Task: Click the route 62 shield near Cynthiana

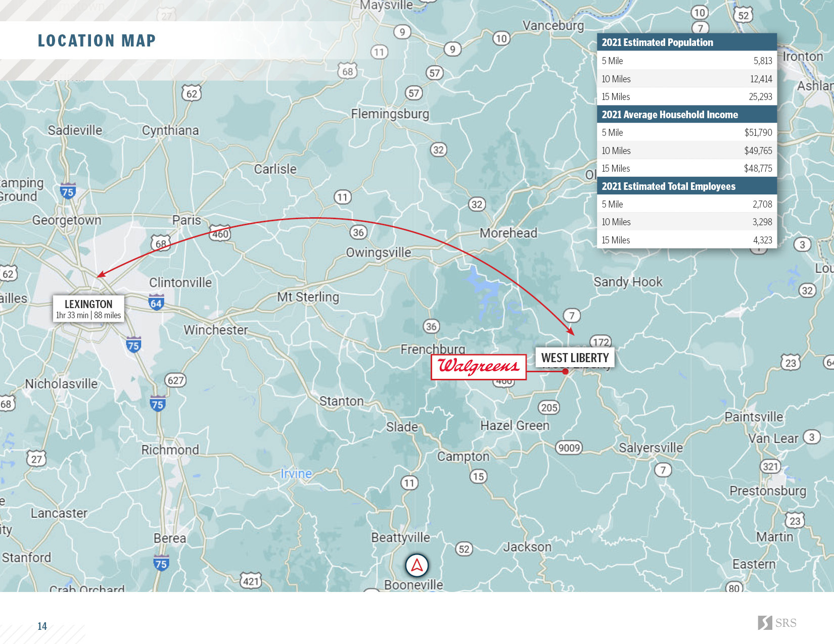Action: coord(192,93)
